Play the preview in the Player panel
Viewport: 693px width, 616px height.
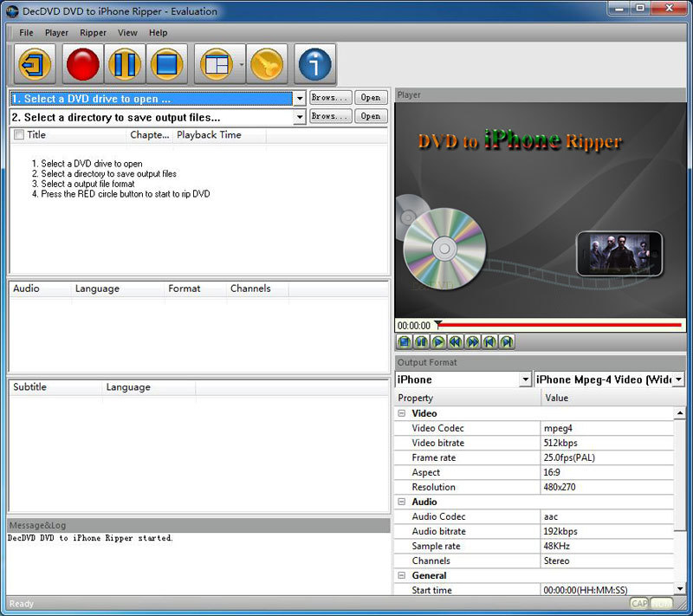pos(438,341)
